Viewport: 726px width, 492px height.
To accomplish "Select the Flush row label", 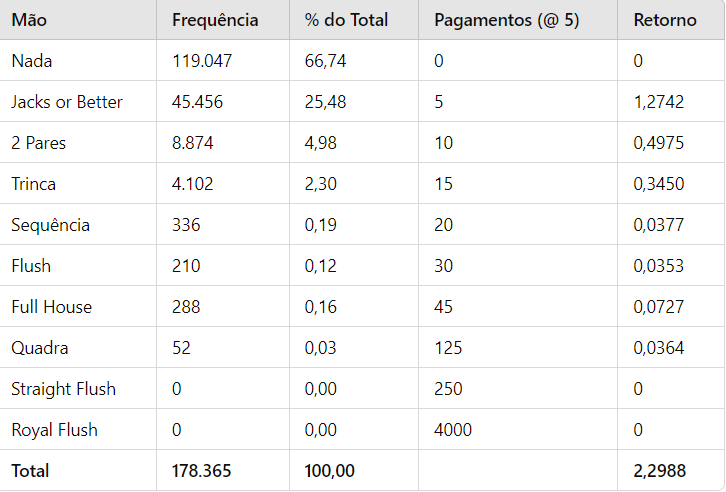I will [x=31, y=266].
